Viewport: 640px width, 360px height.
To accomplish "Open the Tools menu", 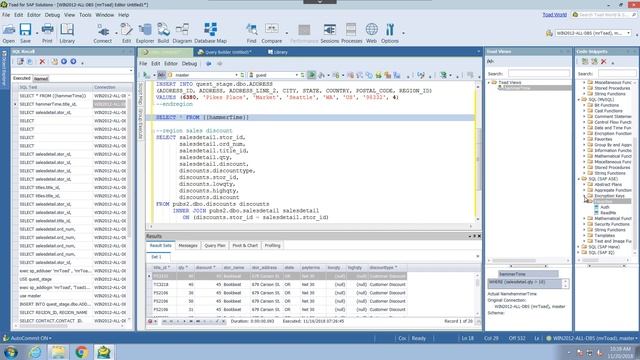I will (85, 15).
